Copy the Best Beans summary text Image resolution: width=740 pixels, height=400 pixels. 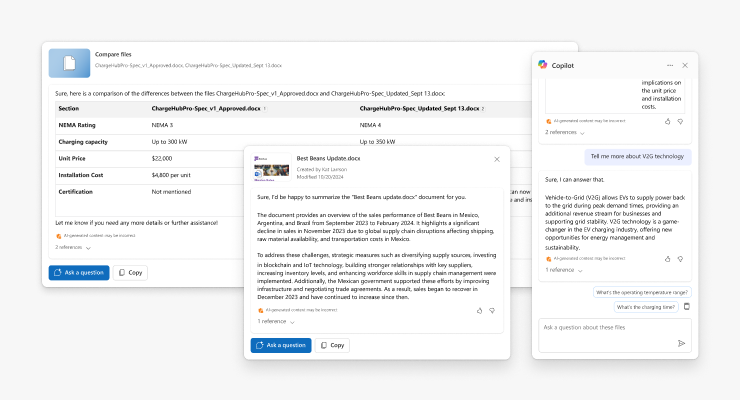(333, 345)
